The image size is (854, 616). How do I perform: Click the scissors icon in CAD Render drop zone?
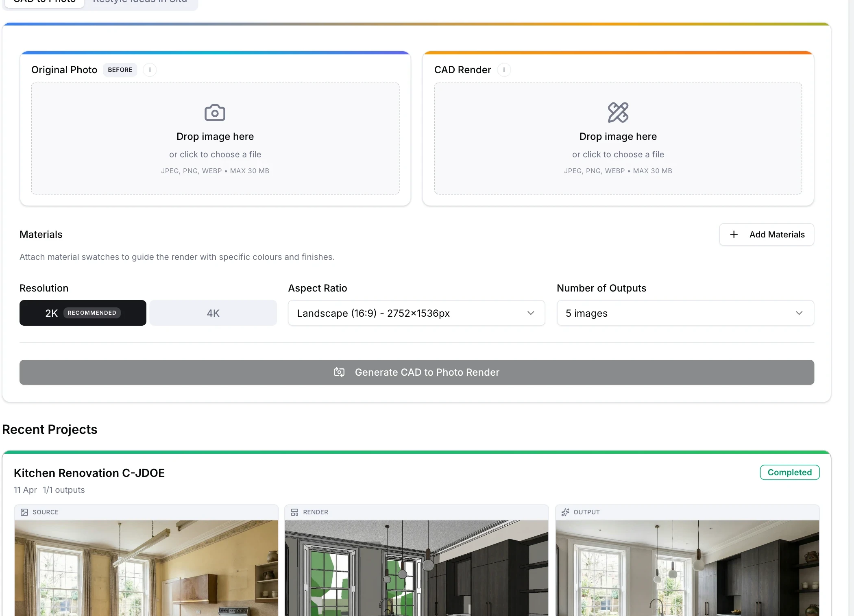click(x=618, y=113)
